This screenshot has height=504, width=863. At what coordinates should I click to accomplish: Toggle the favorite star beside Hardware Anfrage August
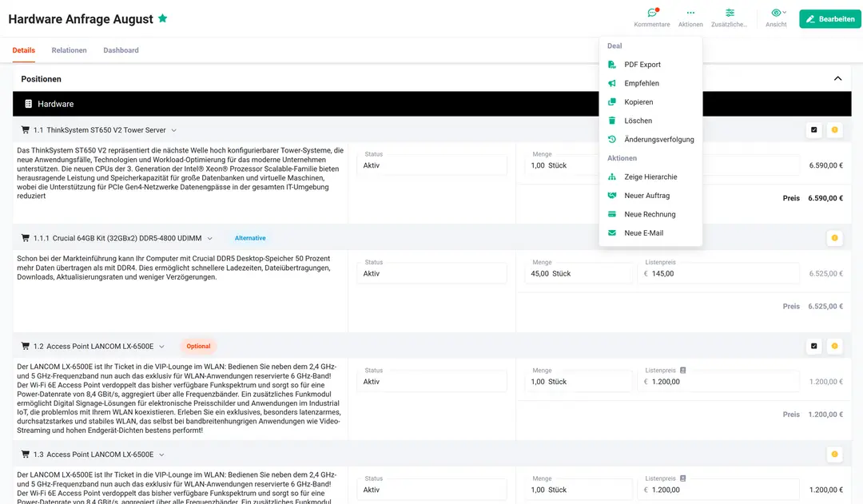click(x=162, y=18)
